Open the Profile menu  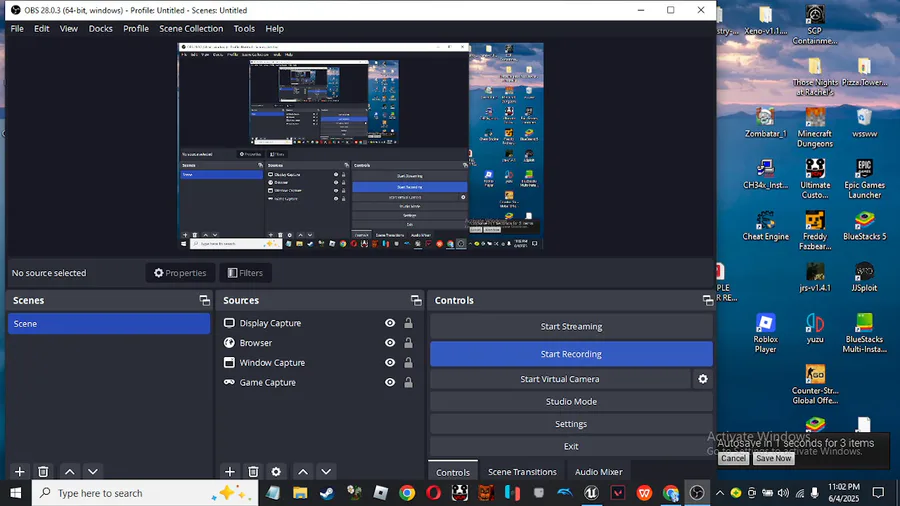[136, 29]
